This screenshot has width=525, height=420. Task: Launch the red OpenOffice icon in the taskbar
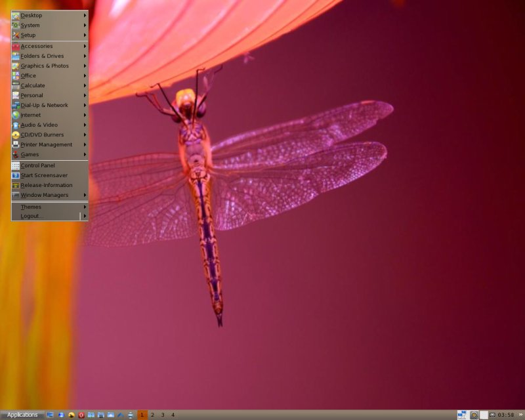pos(80,414)
